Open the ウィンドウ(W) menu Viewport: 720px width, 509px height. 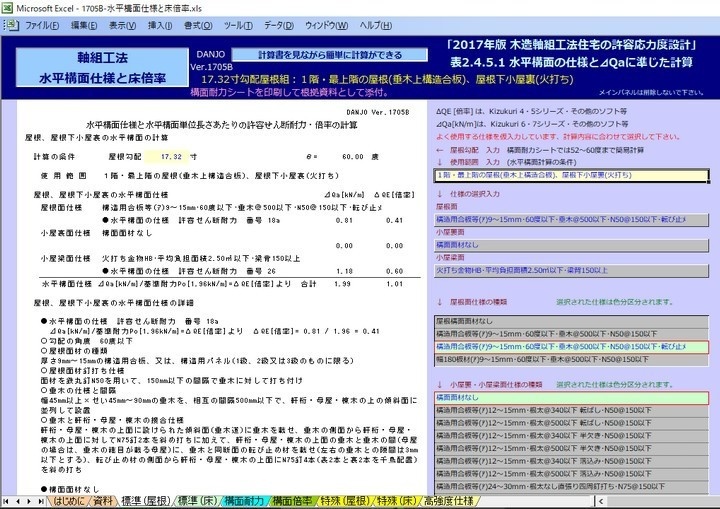coord(326,25)
